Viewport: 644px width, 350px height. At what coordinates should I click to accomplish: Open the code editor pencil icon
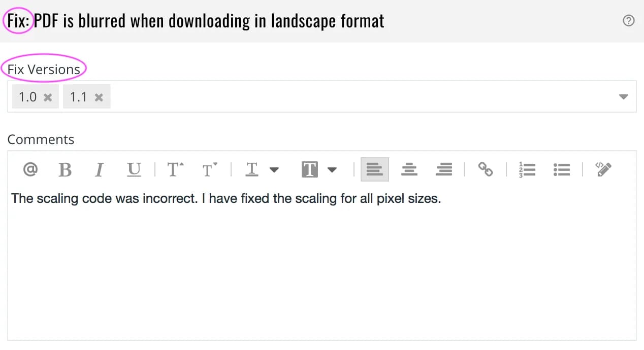pyautogui.click(x=603, y=169)
